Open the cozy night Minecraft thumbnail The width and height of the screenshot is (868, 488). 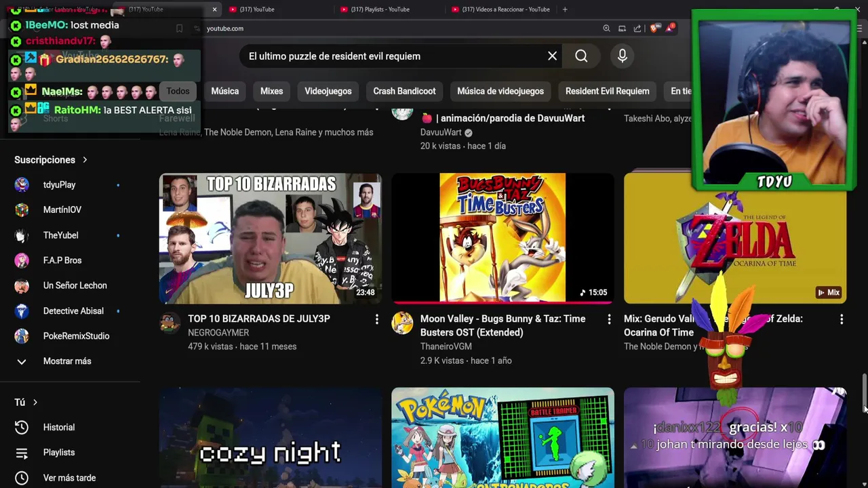click(271, 438)
